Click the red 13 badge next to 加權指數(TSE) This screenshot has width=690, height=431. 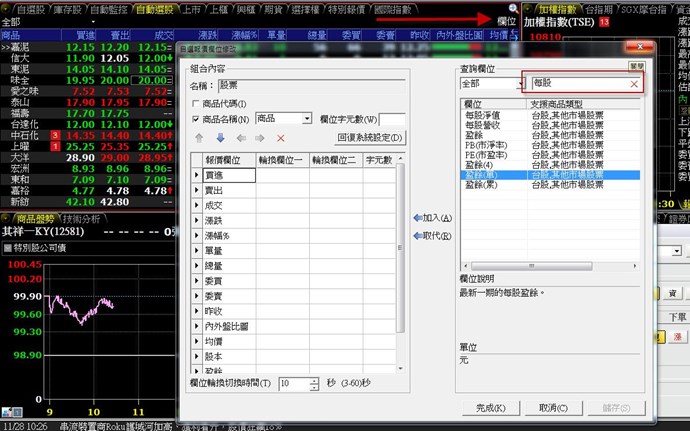[x=604, y=22]
